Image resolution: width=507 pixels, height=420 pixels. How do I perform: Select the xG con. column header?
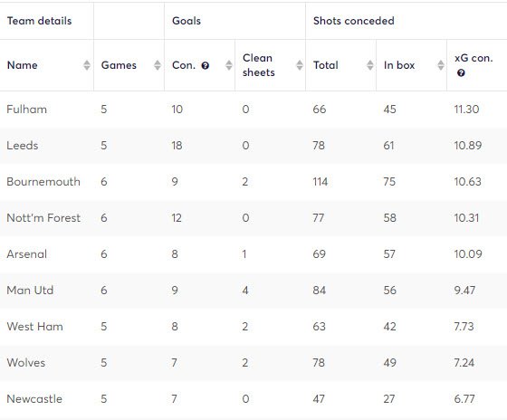click(474, 58)
